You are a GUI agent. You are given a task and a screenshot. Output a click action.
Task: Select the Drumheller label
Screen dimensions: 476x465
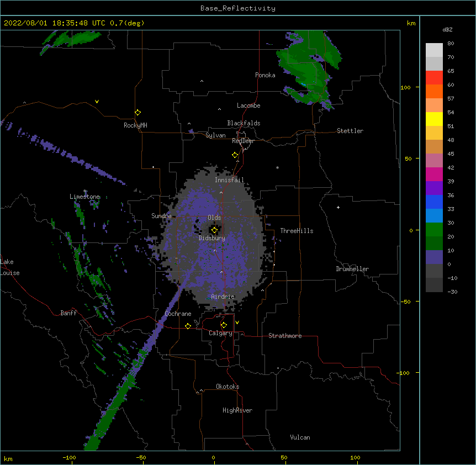tap(352, 269)
